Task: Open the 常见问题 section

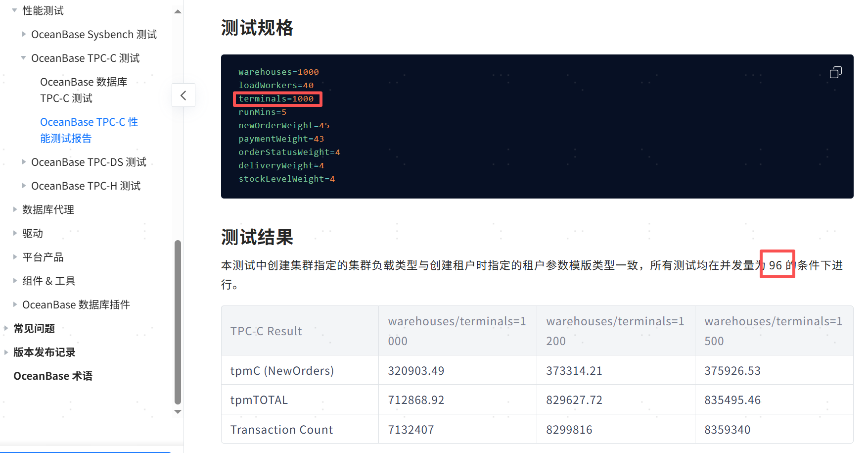Action: 34,328
